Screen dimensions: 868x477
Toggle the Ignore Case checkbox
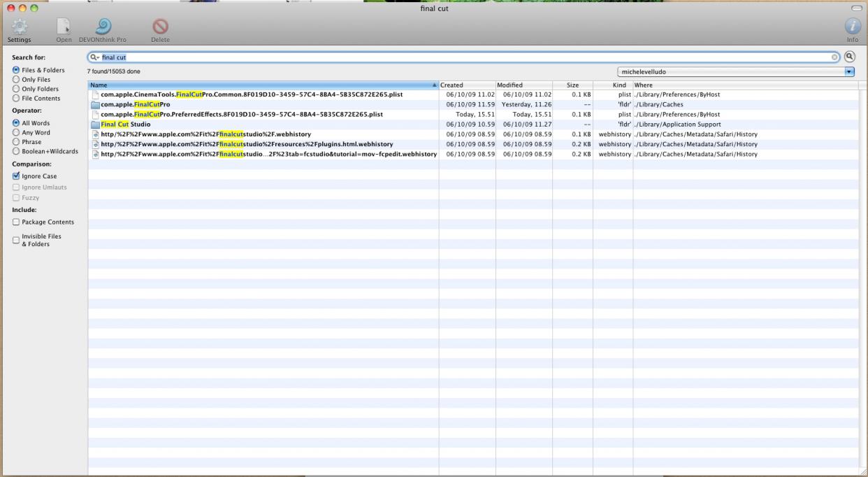click(16, 176)
